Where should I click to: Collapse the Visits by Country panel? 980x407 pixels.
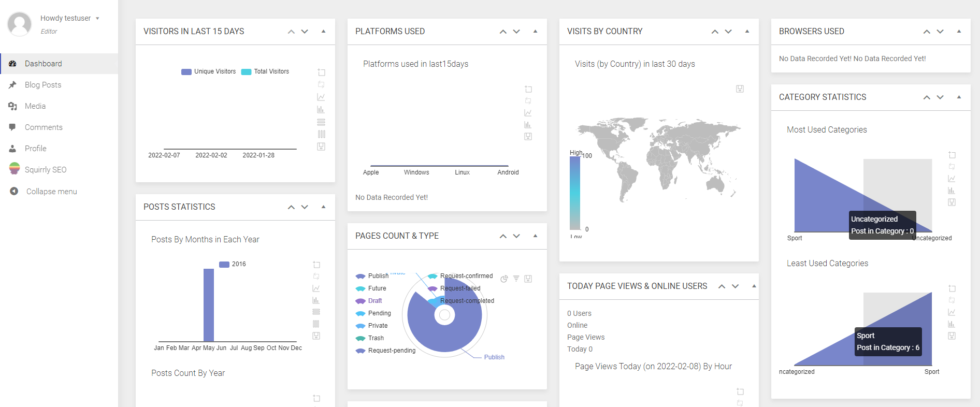[x=747, y=32]
